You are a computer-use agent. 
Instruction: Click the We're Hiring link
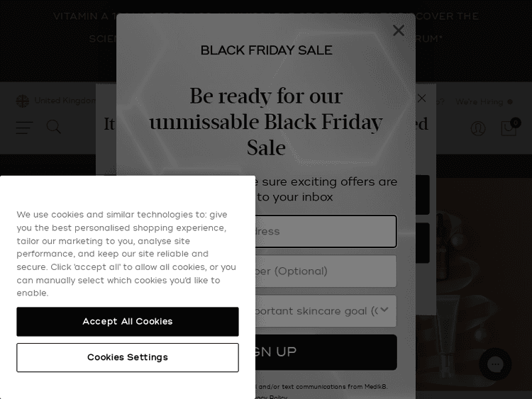pos(480,102)
